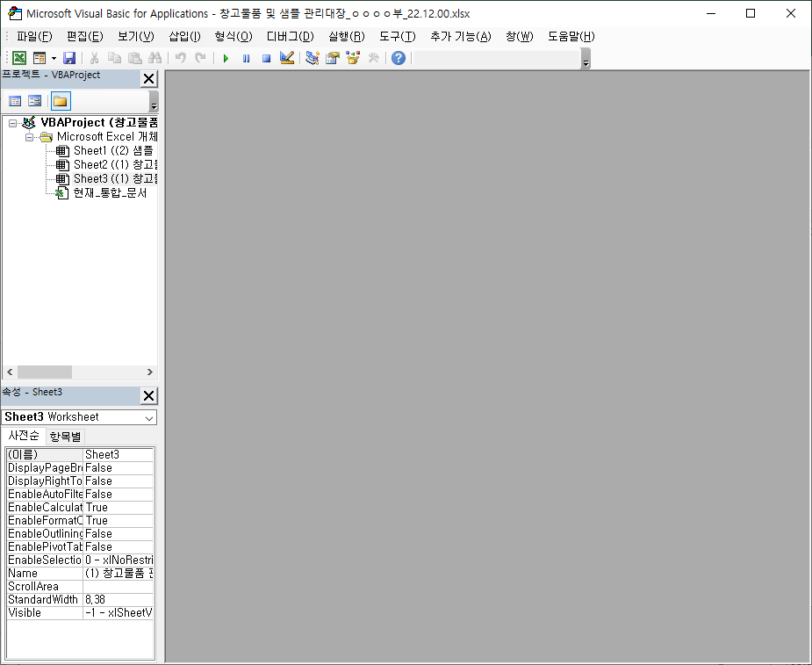Click StandardWidth value 8.38

pos(119,600)
